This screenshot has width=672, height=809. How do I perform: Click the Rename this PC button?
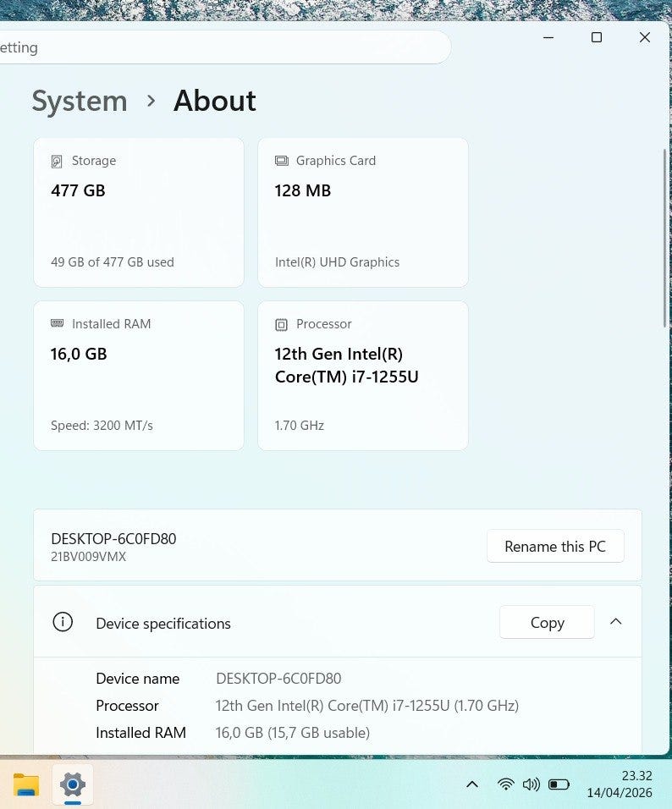555,546
